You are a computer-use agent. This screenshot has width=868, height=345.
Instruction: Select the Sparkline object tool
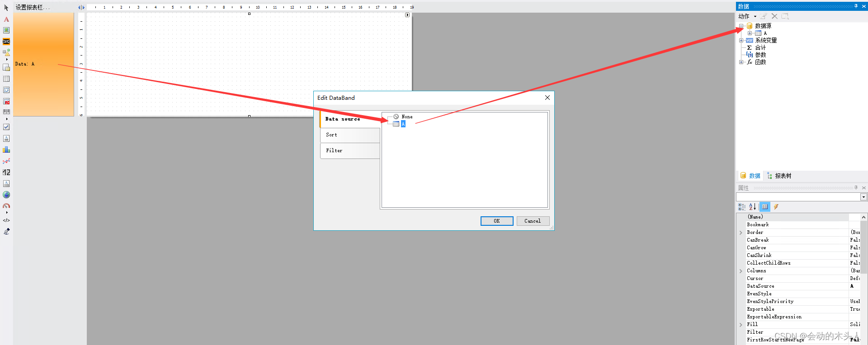6,161
